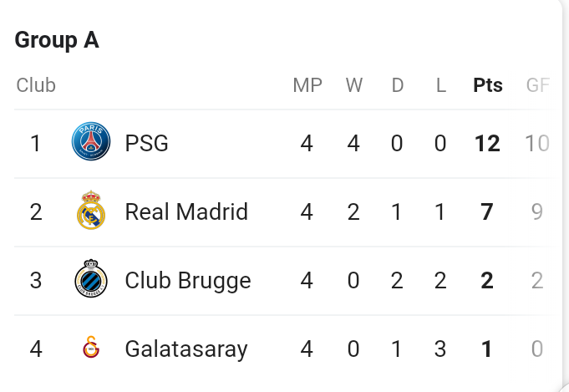The height and width of the screenshot is (392, 569).
Task: Click the GF column header
Action: [538, 85]
